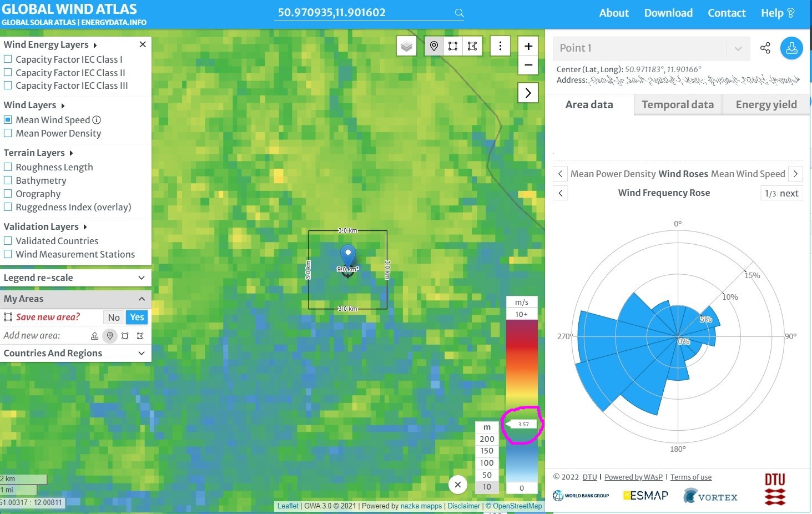
Task: Open the map layers stack icon
Action: (x=406, y=46)
